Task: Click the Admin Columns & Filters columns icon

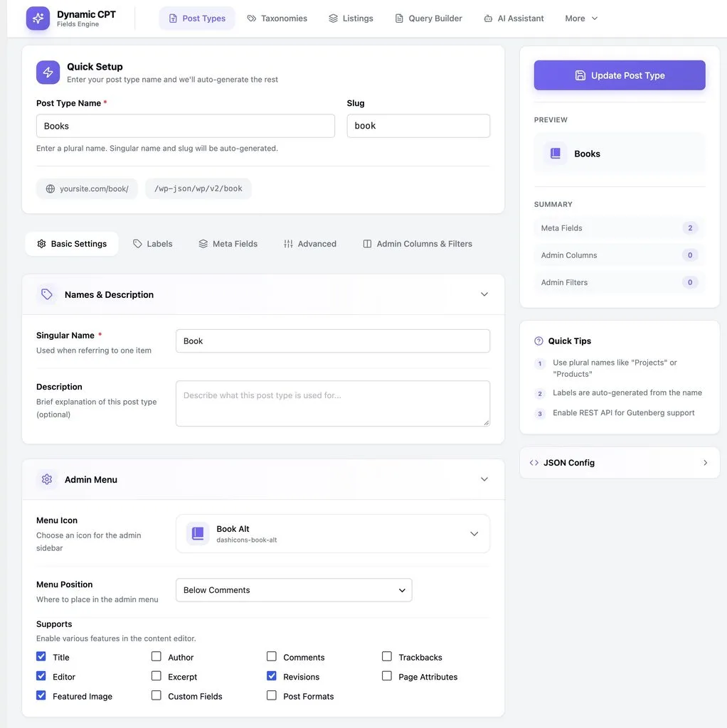Action: pyautogui.click(x=367, y=244)
